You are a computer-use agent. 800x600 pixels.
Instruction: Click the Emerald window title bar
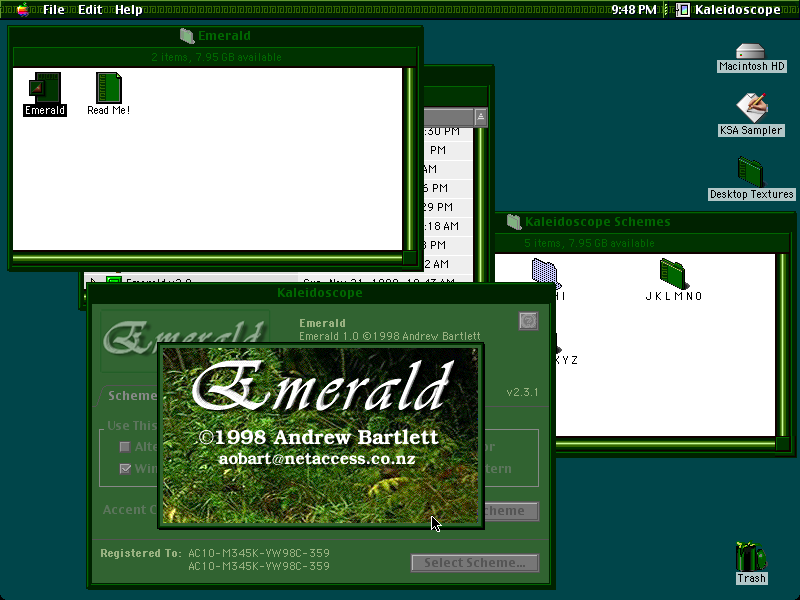(215, 36)
